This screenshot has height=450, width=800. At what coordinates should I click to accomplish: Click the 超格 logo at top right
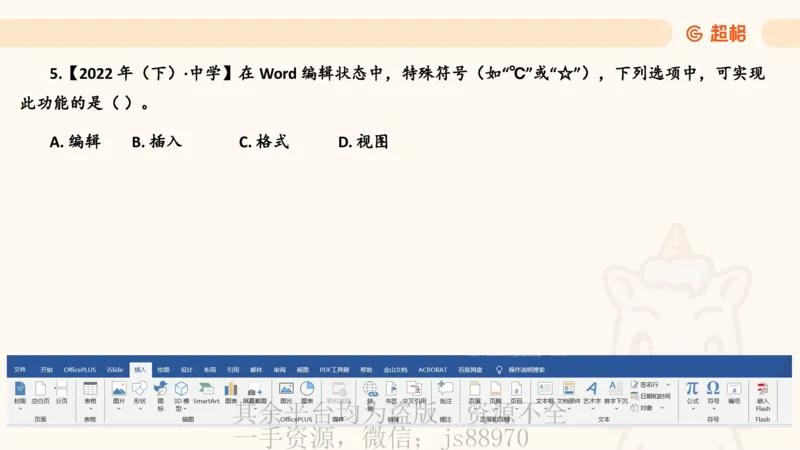(x=716, y=34)
